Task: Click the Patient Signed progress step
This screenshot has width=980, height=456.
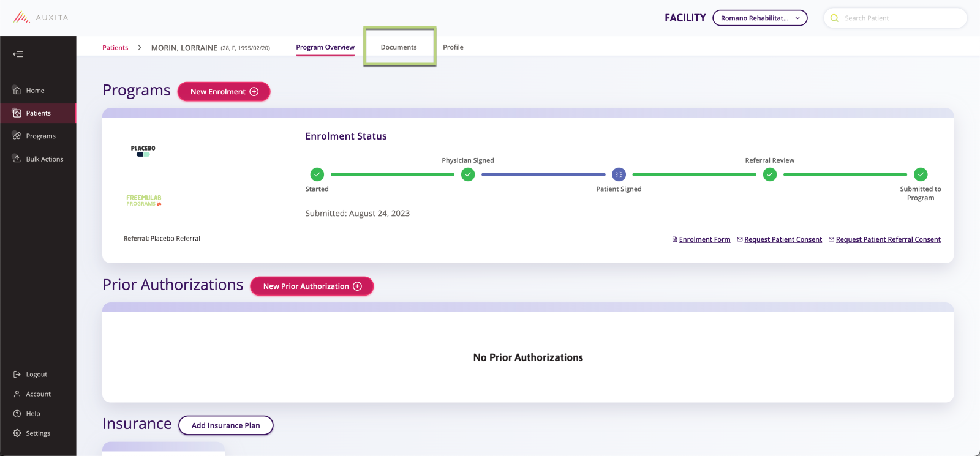Action: pos(619,174)
